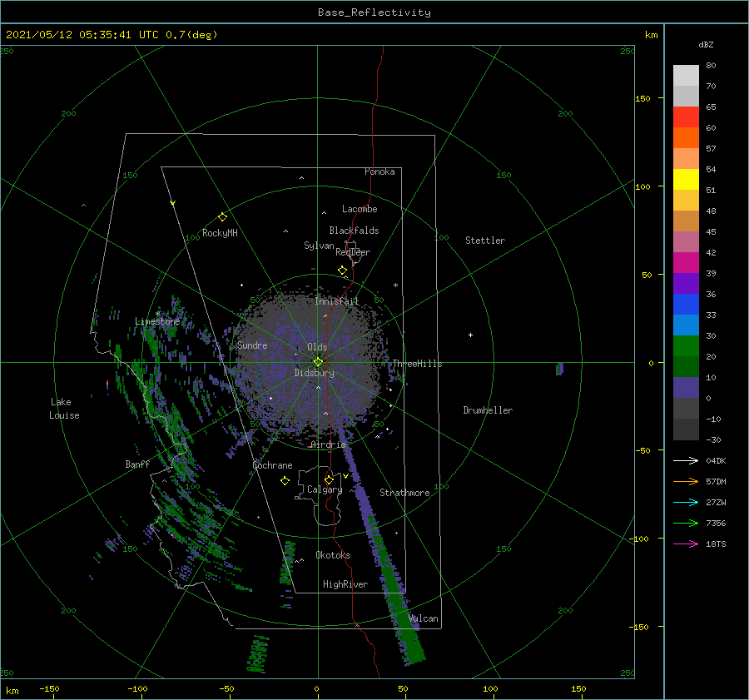Click the Sundre city label
The image size is (749, 700).
[x=252, y=345]
